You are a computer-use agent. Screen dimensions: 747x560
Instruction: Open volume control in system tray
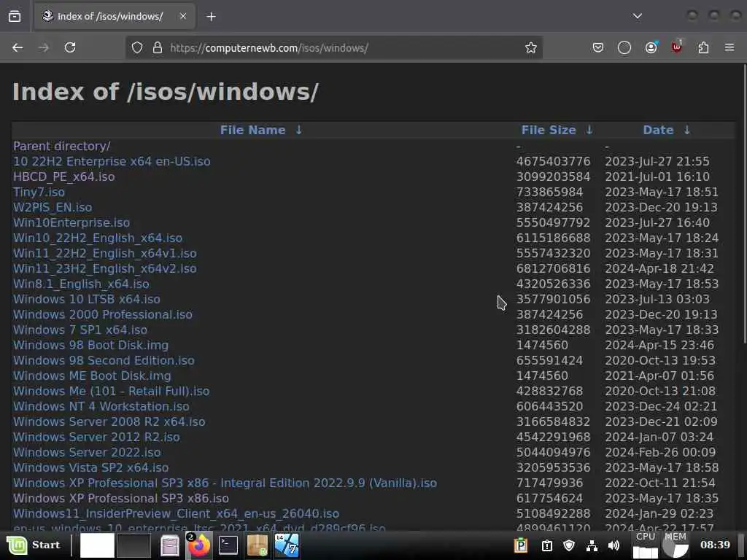pos(614,545)
